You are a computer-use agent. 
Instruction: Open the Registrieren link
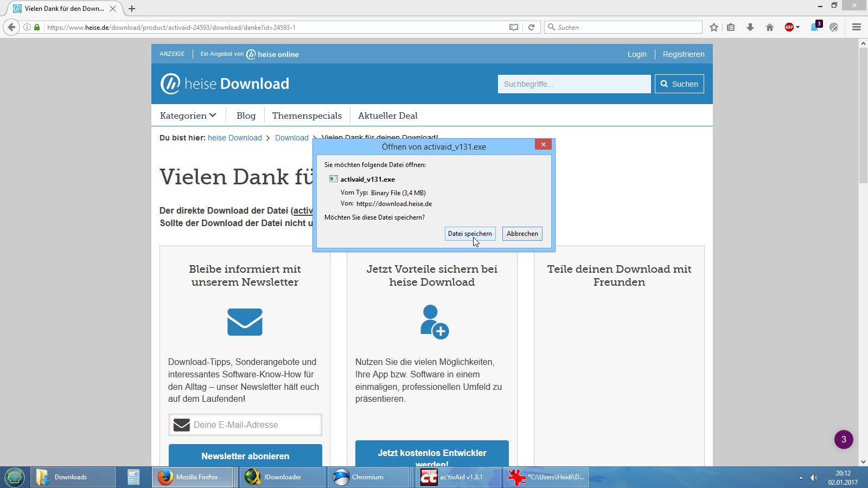pyautogui.click(x=684, y=54)
